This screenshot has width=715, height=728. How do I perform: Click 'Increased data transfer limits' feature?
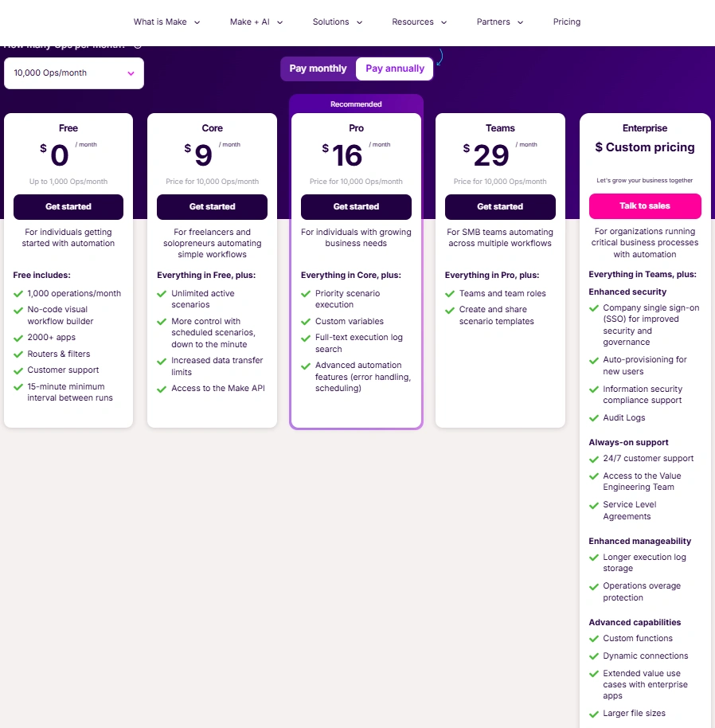217,366
